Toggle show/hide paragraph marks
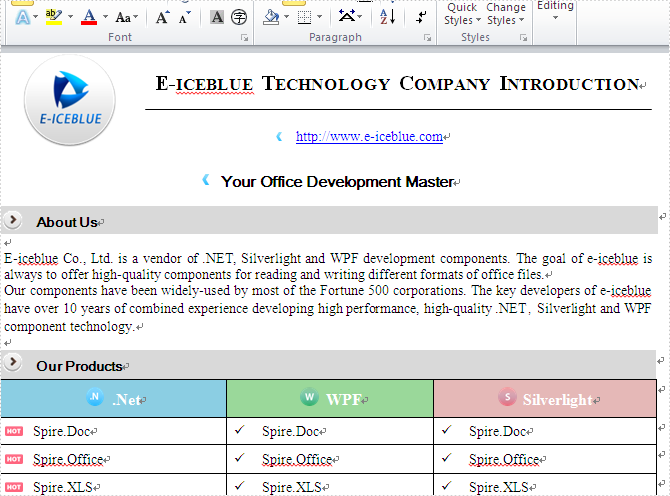 pos(421,17)
